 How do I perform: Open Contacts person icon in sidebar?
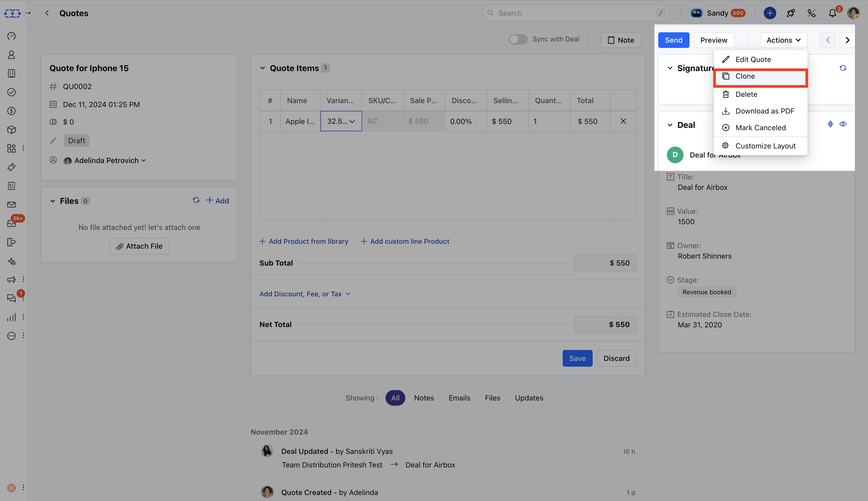tap(11, 55)
